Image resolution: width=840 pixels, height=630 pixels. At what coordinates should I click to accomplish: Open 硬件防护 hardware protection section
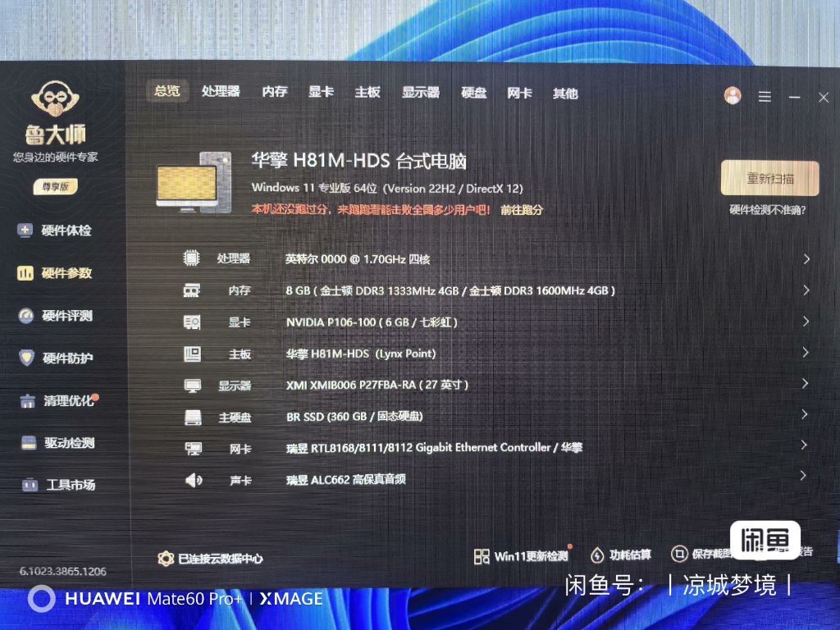point(56,358)
